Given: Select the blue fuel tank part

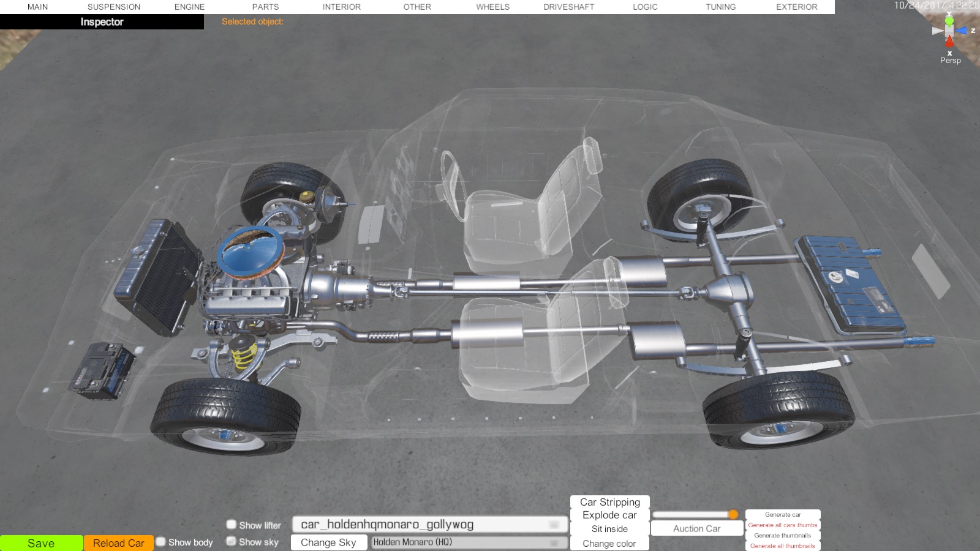Looking at the screenshot, I should [850, 285].
